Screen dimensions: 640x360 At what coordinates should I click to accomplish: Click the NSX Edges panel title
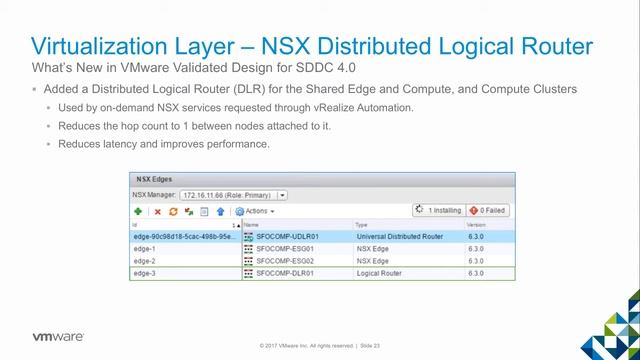click(154, 179)
